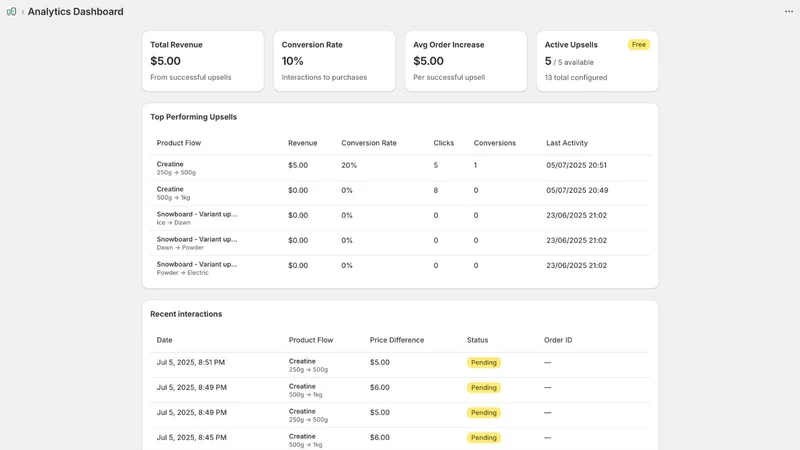Click the '13 total configured' text
800x450 pixels.
pos(576,78)
